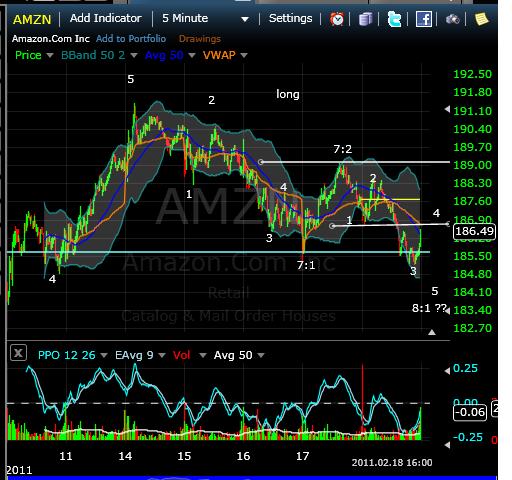Screen dimensions: 512x480
Task: Open the database stack icon
Action: click(x=365, y=19)
